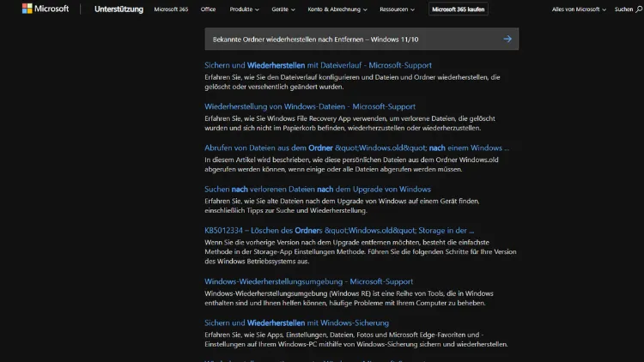The height and width of the screenshot is (362, 644).
Task: Expand the Konto & Abrechnung dropdown
Action: [337, 9]
